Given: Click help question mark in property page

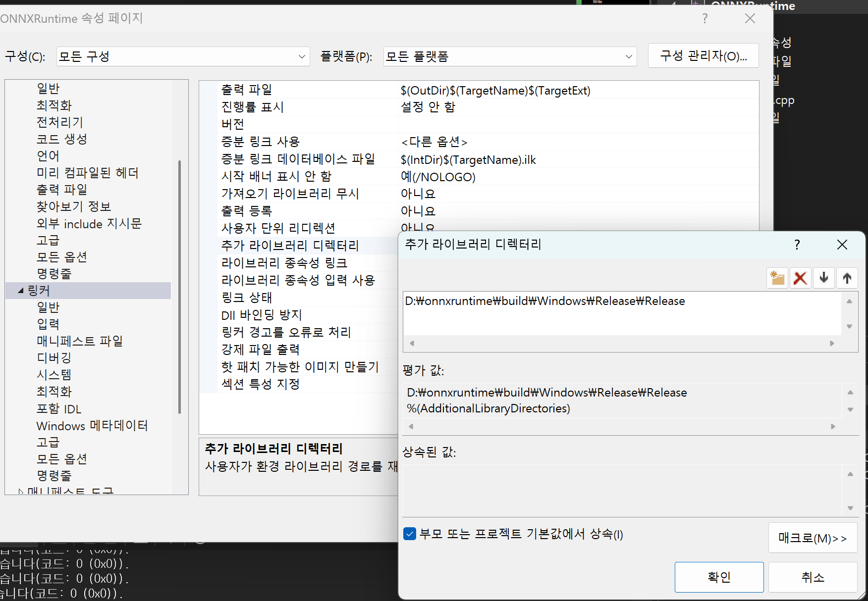Looking at the screenshot, I should [x=705, y=19].
